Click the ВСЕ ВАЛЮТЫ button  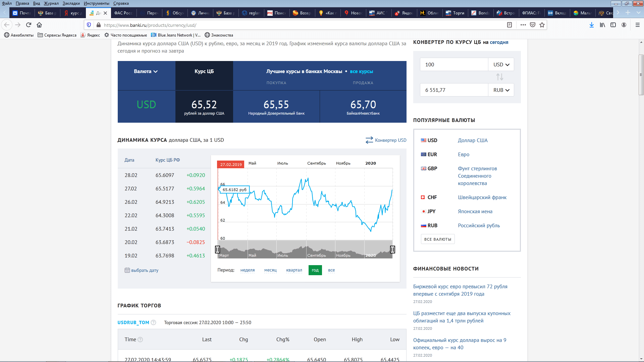[438, 239]
